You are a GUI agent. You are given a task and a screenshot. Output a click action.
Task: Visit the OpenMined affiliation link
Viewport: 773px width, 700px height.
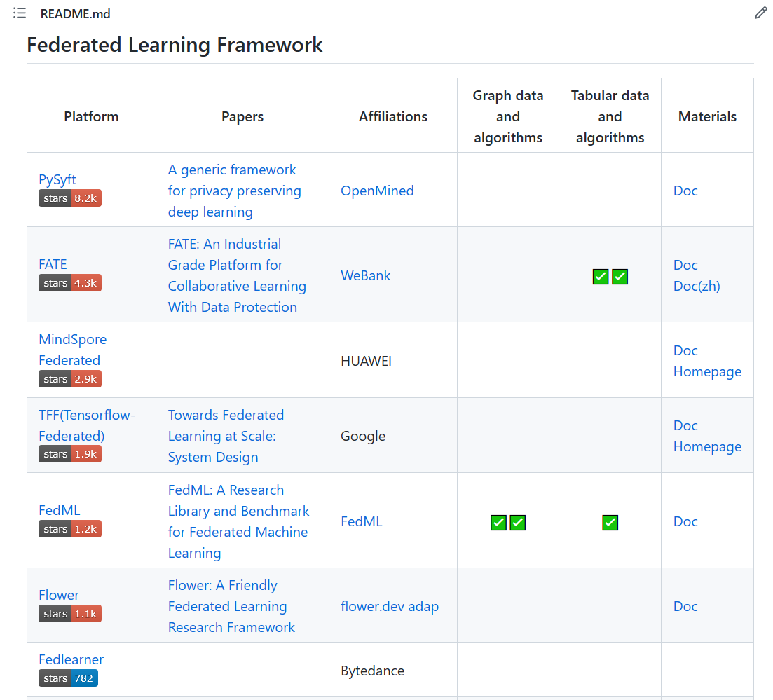click(x=377, y=191)
